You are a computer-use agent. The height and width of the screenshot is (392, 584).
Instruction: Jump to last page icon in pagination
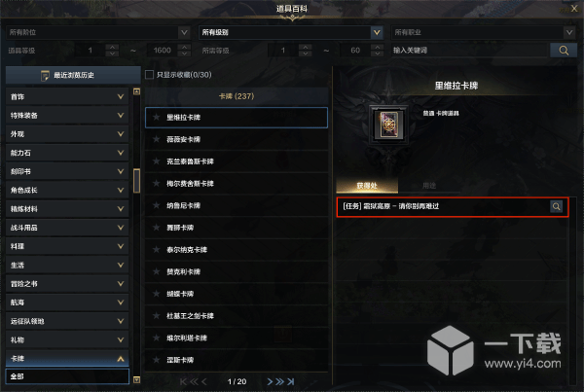point(291,381)
